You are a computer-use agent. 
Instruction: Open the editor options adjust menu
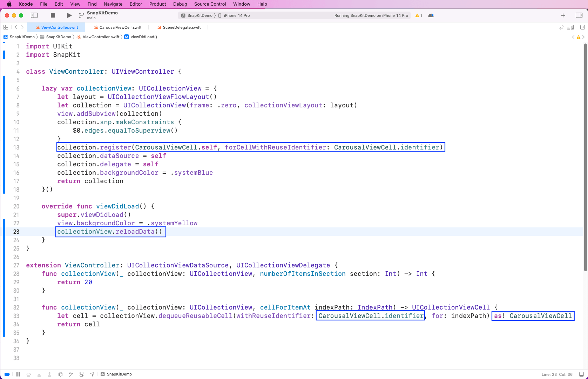point(570,27)
